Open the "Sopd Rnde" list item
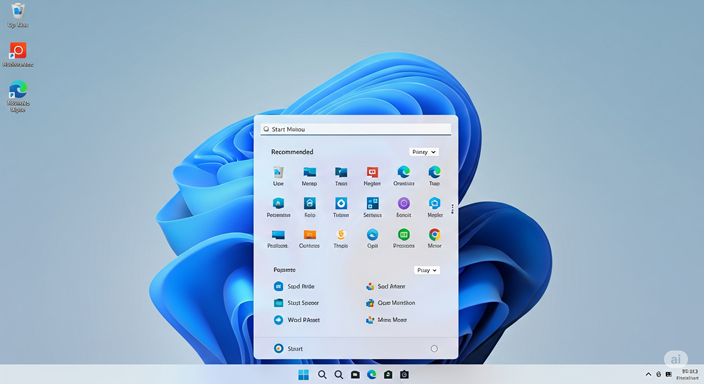This screenshot has width=704, height=384. [x=294, y=286]
